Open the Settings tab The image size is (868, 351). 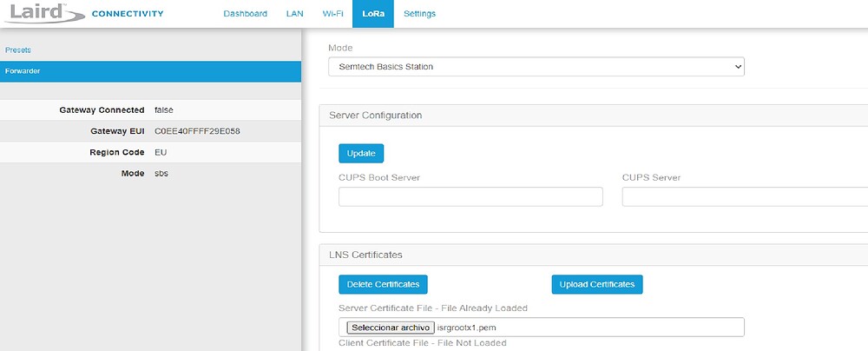click(419, 14)
